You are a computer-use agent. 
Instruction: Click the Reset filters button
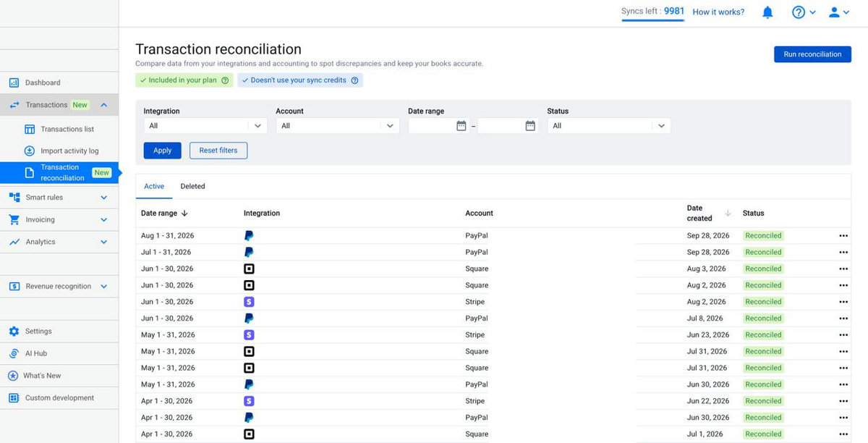(218, 151)
